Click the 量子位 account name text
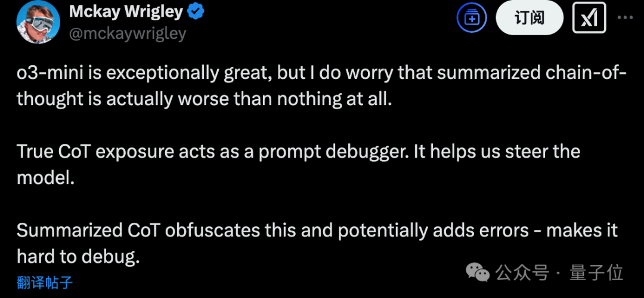Image resolution: width=644 pixels, height=298 pixels. [x=596, y=272]
